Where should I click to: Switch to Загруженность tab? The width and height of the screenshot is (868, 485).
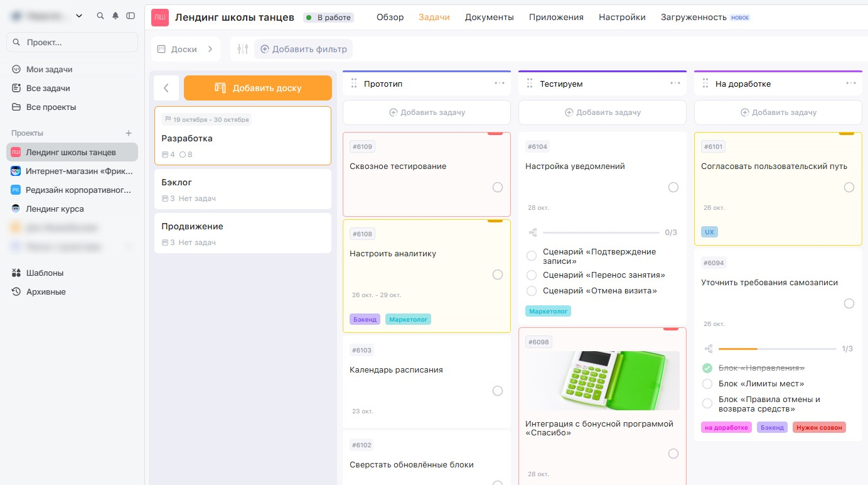coord(694,18)
